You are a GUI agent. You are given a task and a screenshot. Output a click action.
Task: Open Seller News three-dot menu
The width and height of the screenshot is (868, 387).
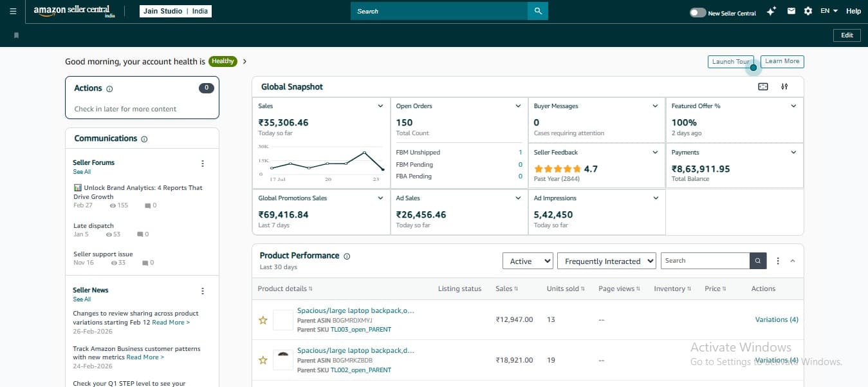click(x=203, y=291)
